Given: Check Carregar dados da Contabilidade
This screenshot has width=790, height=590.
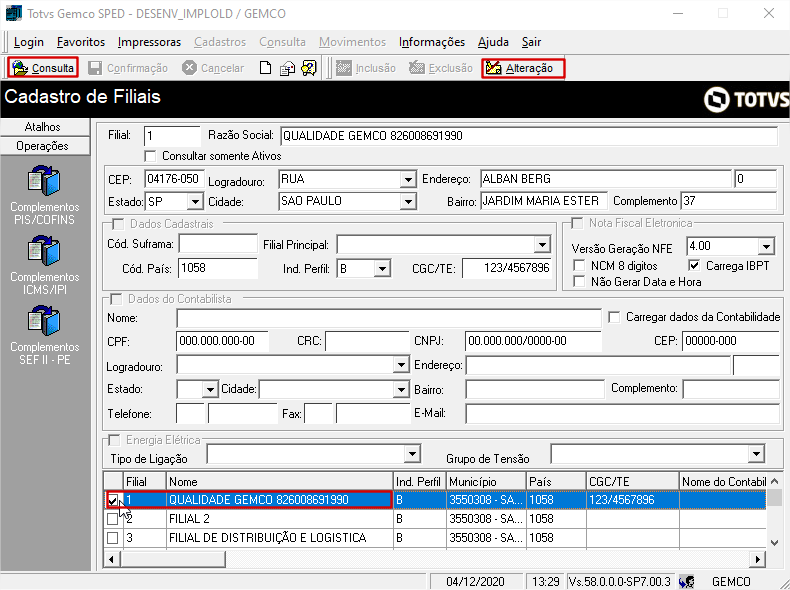Looking at the screenshot, I should click(614, 317).
